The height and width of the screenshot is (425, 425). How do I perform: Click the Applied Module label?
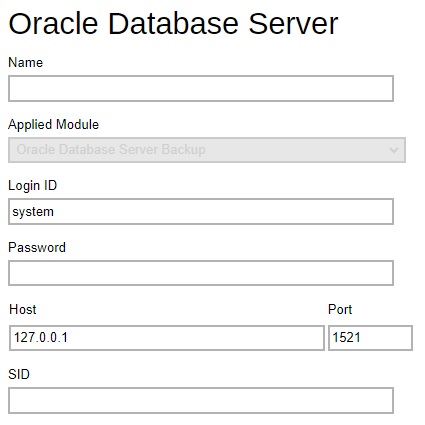[x=53, y=124]
